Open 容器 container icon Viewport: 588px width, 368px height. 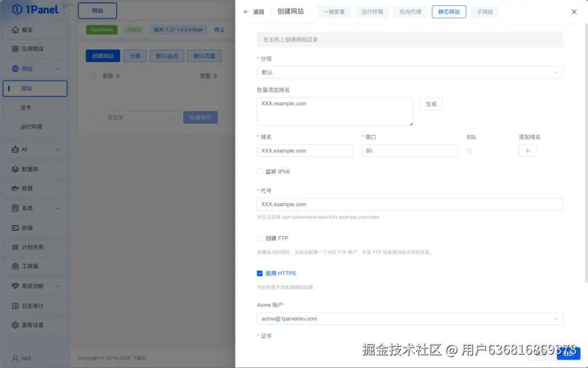pos(15,188)
